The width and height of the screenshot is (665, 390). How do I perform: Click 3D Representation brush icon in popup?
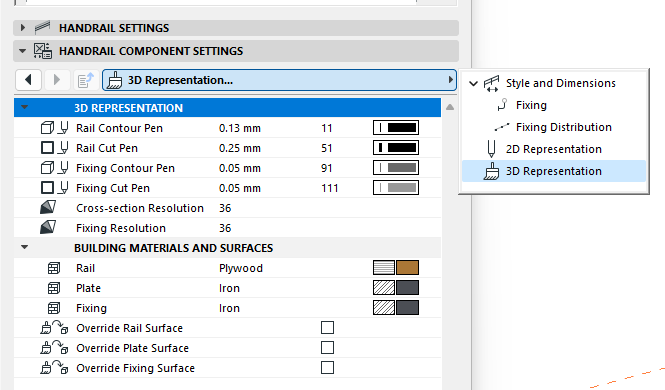pyautogui.click(x=491, y=171)
